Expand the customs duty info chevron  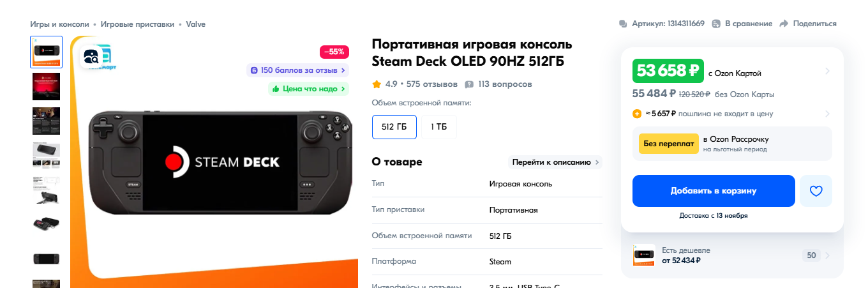click(x=828, y=114)
